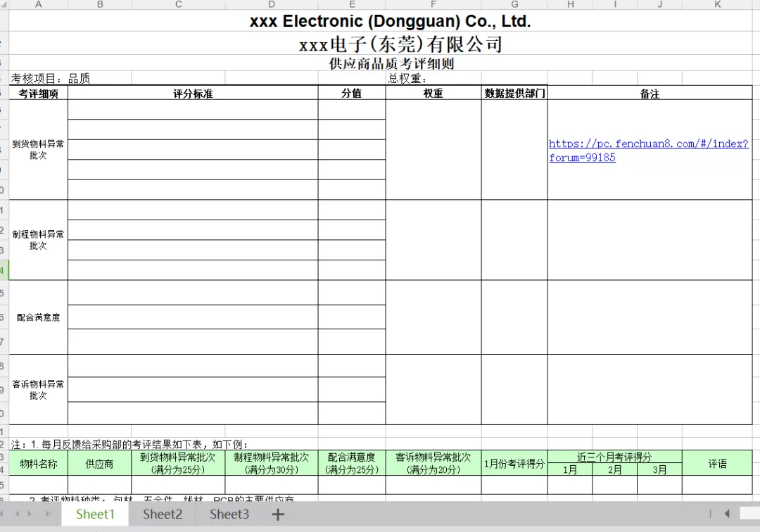Viewport: 760px width, 532px height.
Task: Go to last sheet navigation arrow
Action: tap(48, 514)
